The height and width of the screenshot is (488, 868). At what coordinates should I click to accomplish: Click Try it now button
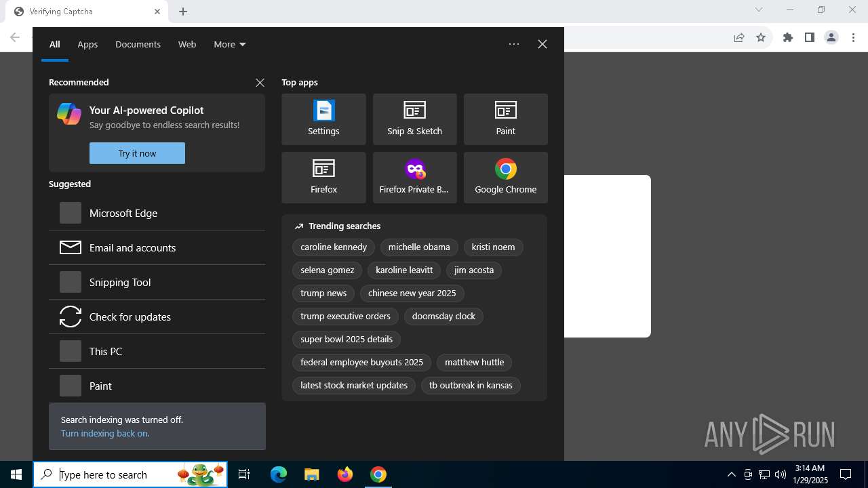coord(137,153)
